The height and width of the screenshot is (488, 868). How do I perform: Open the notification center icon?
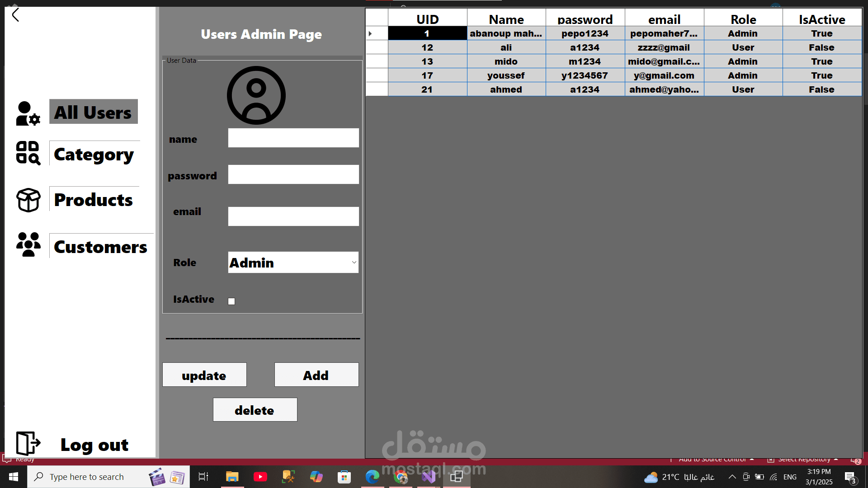pyautogui.click(x=850, y=477)
